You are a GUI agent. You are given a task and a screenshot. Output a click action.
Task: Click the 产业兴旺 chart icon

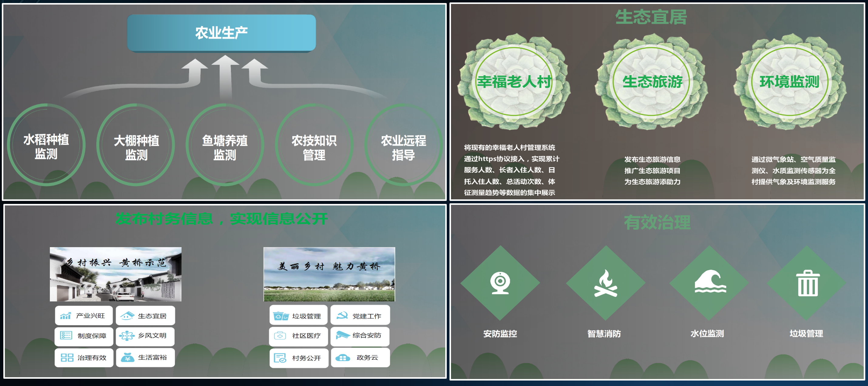click(x=65, y=316)
